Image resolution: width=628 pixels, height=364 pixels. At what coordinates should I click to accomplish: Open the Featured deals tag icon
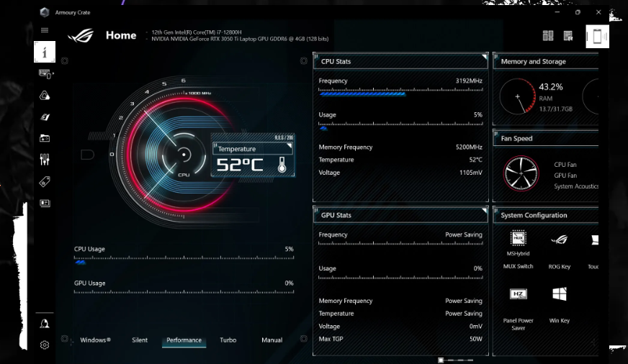(x=45, y=181)
